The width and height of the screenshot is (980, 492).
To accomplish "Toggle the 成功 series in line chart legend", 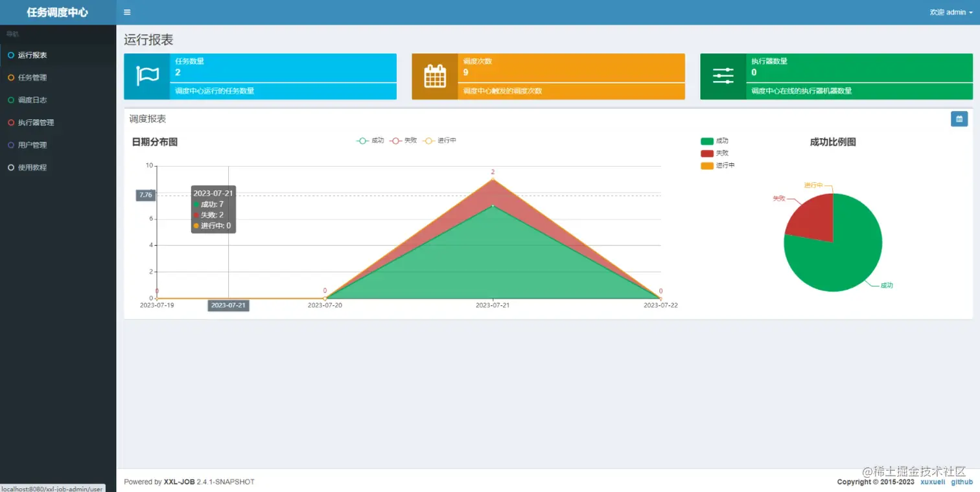I will [x=371, y=141].
